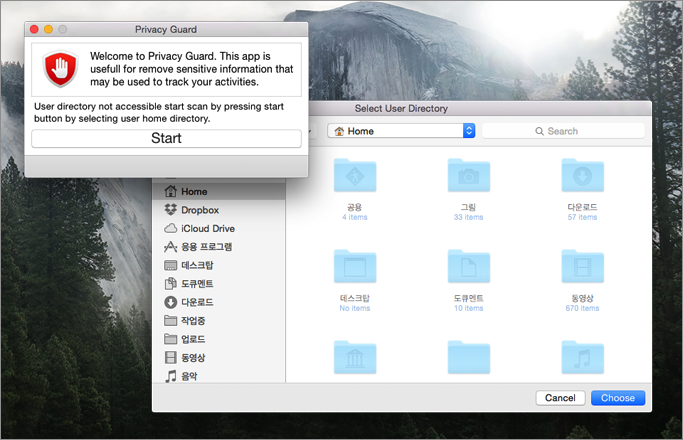This screenshot has height=440, width=683.
Task: Click the music note icon beside 음악
Action: pos(170,376)
